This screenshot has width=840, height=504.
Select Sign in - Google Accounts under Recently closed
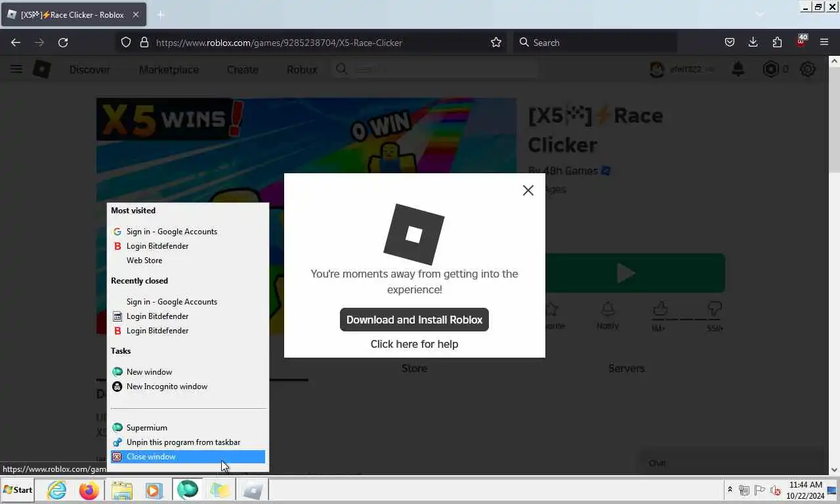(x=172, y=302)
